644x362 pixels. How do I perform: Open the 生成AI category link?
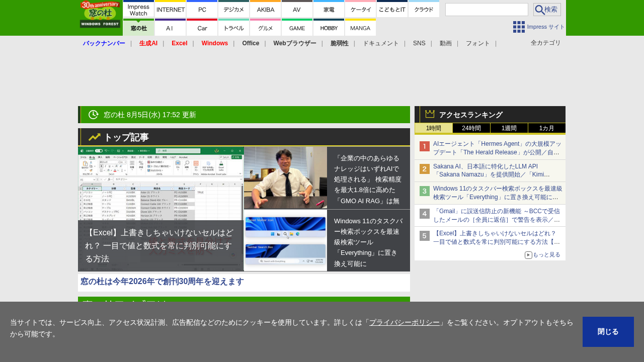coord(148,43)
